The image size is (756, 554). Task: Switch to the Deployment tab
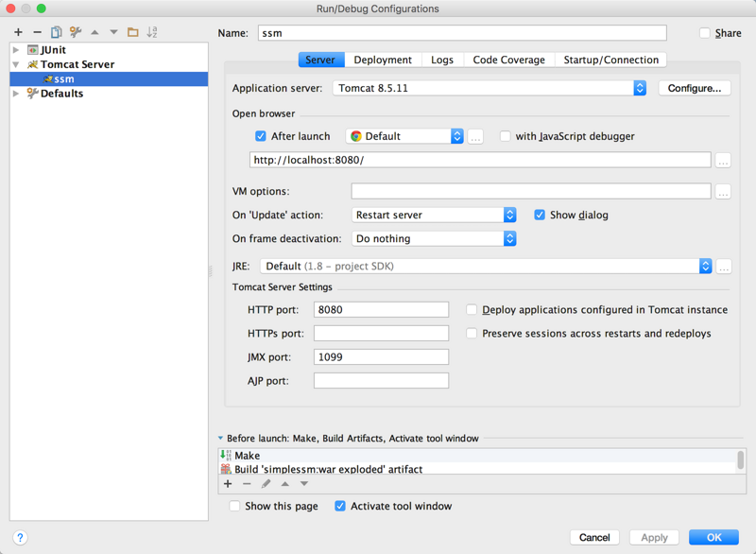point(383,60)
